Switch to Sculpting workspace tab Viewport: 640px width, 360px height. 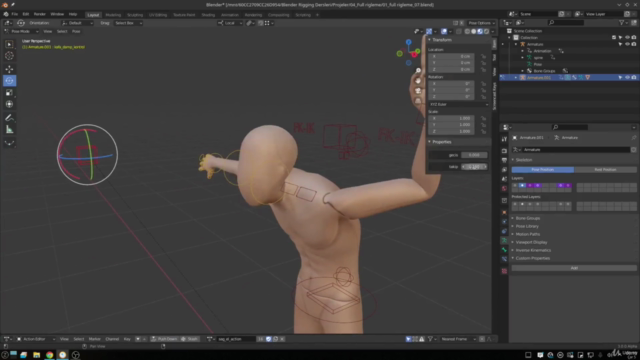(135, 15)
